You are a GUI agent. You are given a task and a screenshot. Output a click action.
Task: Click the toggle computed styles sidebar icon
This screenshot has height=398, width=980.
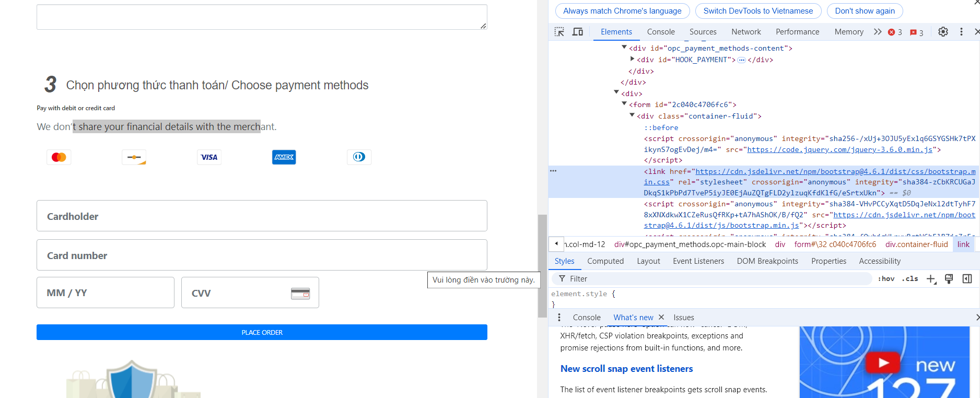coord(967,279)
